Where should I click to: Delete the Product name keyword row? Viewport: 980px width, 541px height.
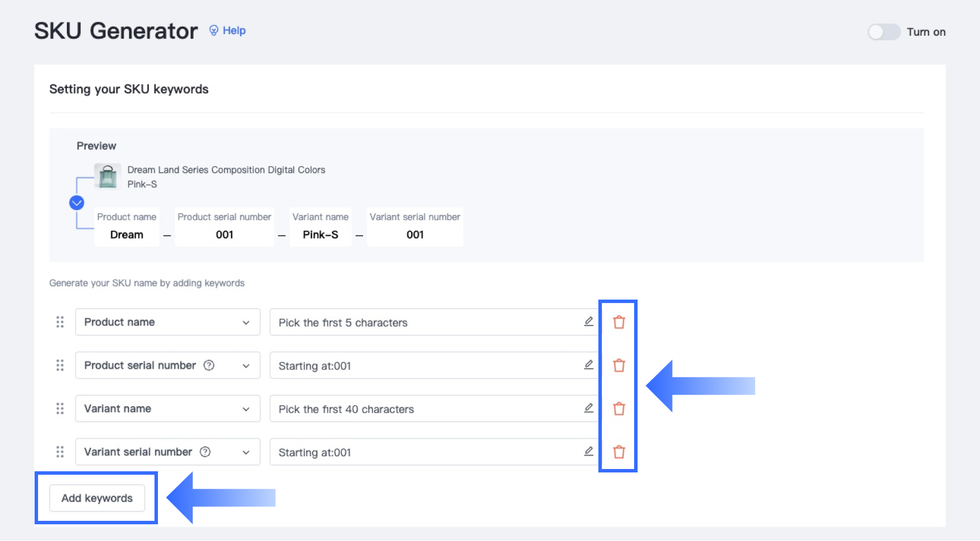click(619, 322)
